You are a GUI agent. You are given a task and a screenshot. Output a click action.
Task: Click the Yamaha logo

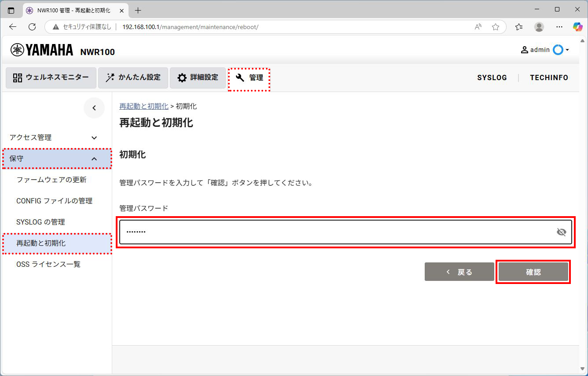click(x=42, y=50)
